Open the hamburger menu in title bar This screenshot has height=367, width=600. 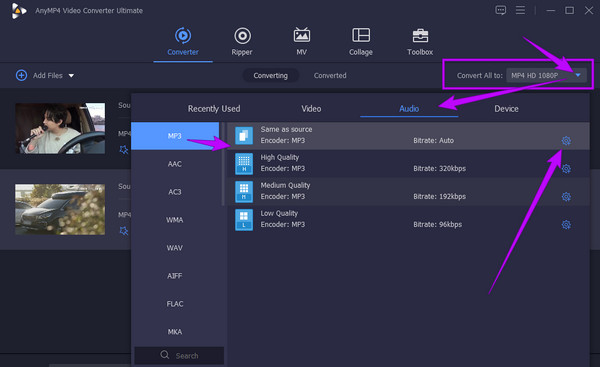[x=520, y=10]
